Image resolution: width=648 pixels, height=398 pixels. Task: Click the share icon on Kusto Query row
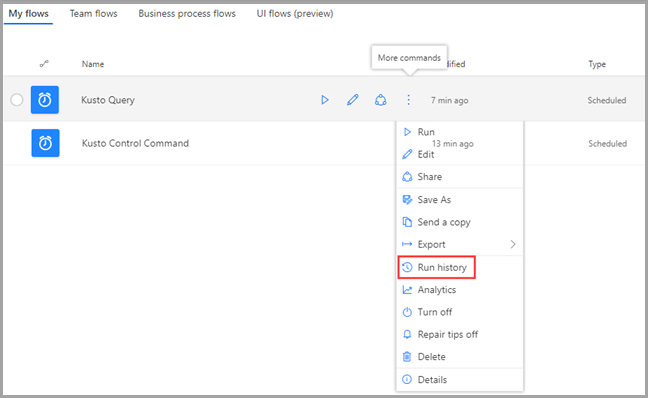tap(381, 100)
